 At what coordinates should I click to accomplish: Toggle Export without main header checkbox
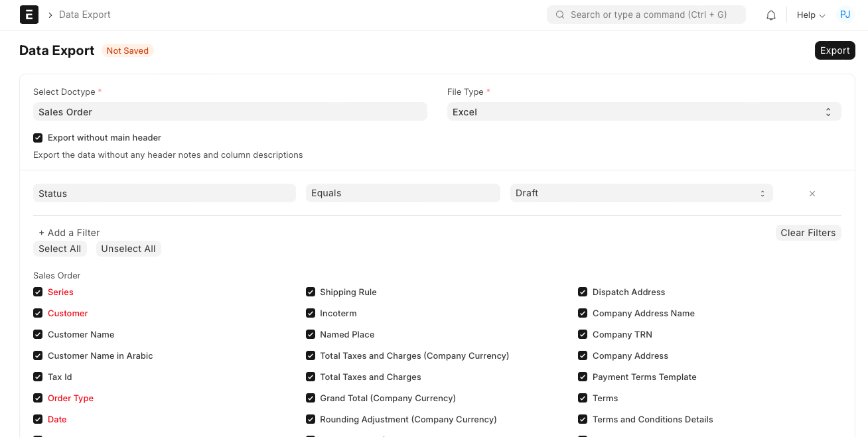38,138
